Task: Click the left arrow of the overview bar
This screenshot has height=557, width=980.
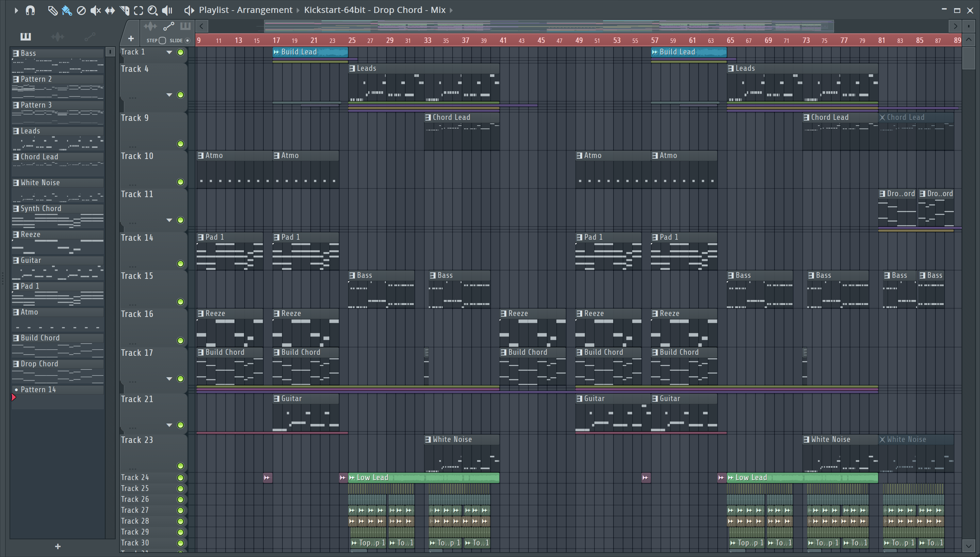Action: click(x=201, y=26)
